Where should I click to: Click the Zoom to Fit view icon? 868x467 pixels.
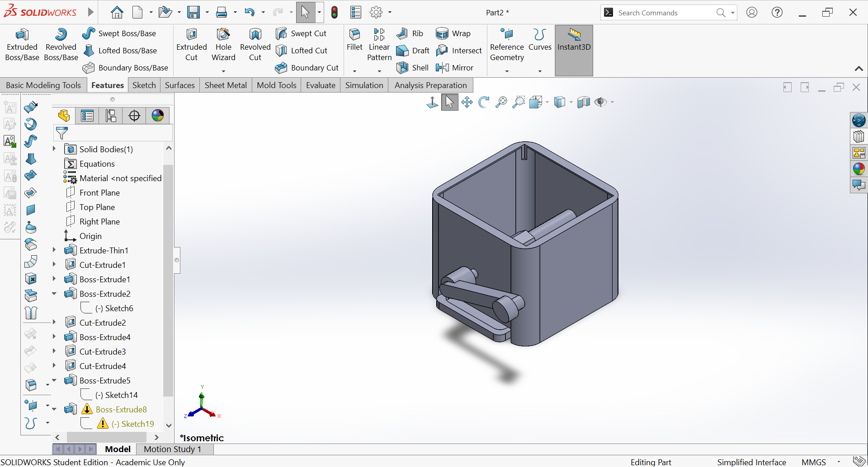coord(501,103)
